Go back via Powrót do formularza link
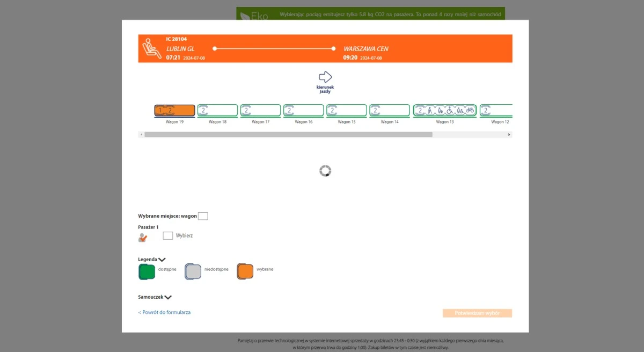 click(x=164, y=312)
